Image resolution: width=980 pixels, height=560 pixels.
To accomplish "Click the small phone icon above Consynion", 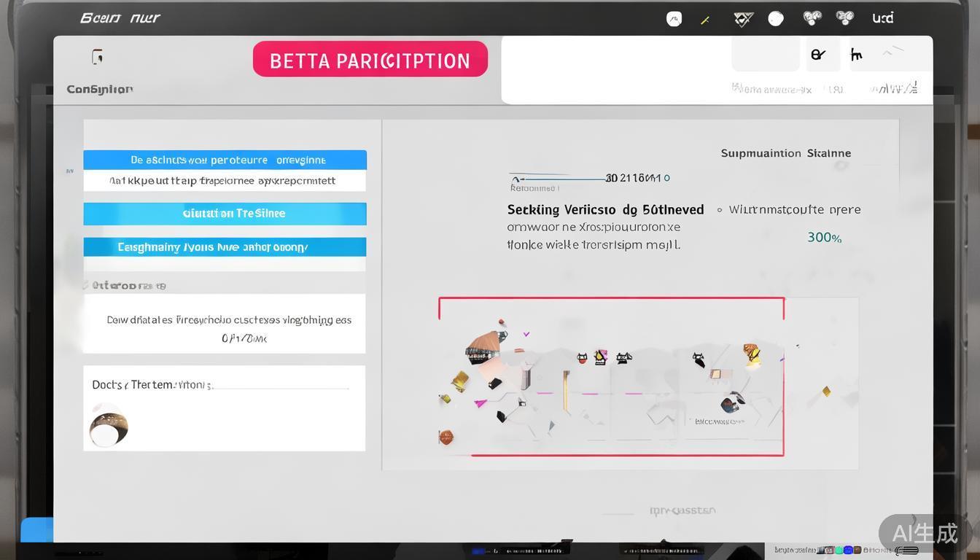I will 97,57.
